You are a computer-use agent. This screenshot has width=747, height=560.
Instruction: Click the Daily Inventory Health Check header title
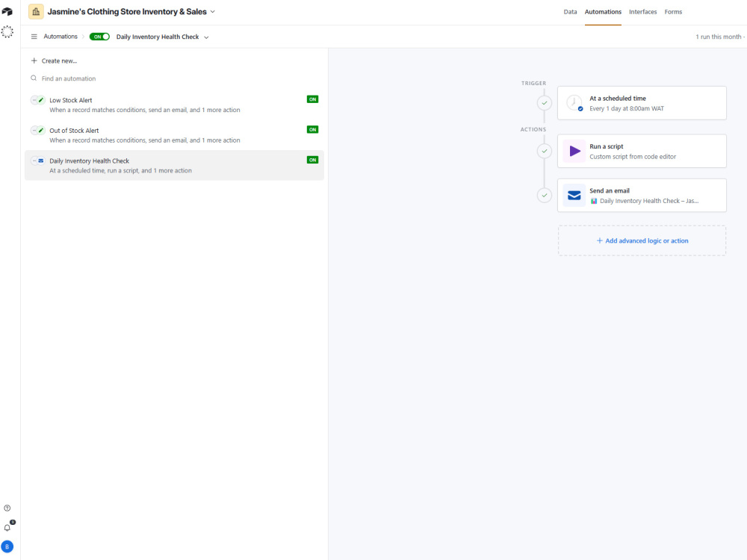(x=158, y=37)
